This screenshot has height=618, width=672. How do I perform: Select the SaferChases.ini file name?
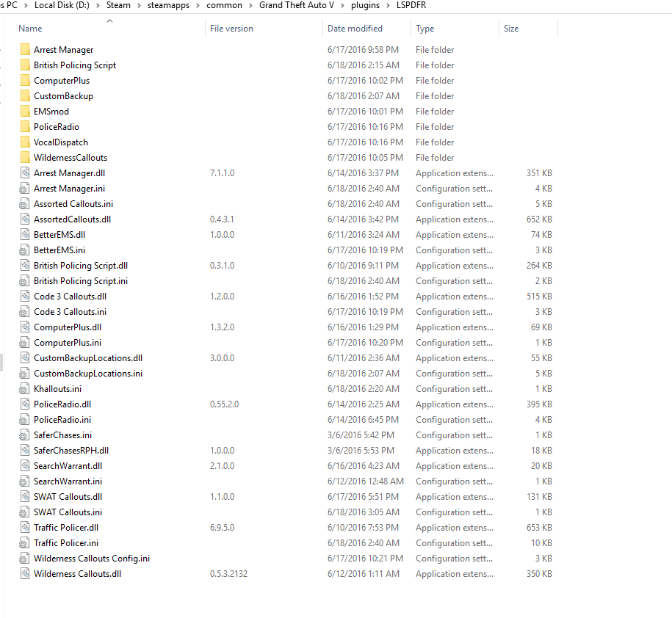pyautogui.click(x=62, y=435)
